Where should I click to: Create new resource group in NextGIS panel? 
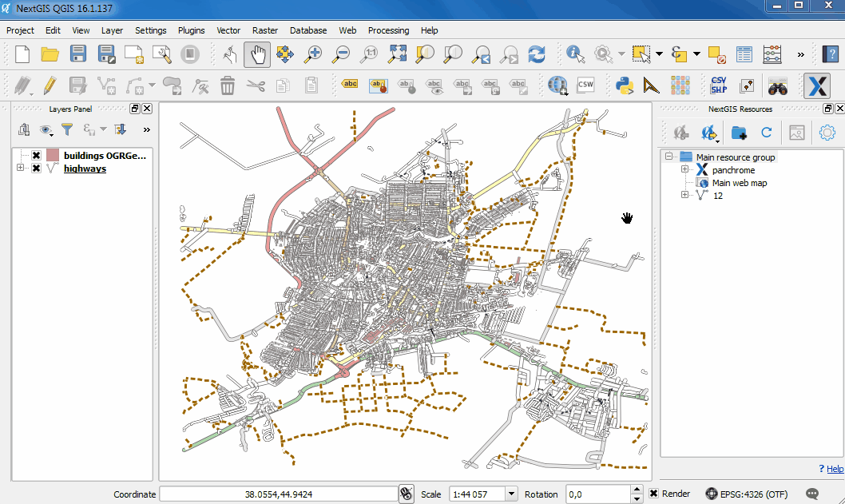pyautogui.click(x=737, y=133)
